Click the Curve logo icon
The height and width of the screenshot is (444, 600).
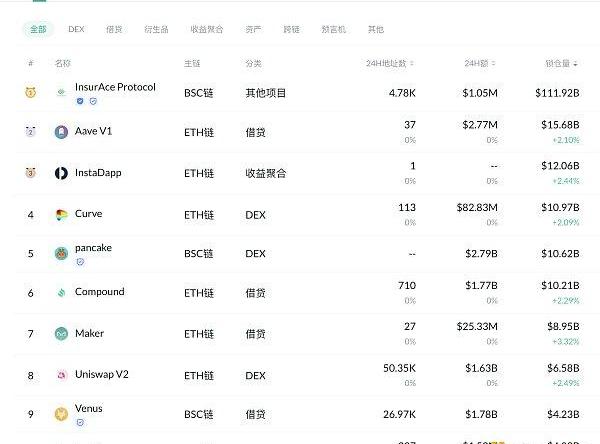click(x=61, y=215)
